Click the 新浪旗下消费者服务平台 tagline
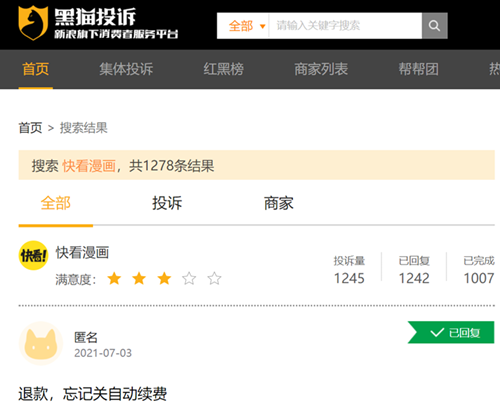 coord(116,34)
